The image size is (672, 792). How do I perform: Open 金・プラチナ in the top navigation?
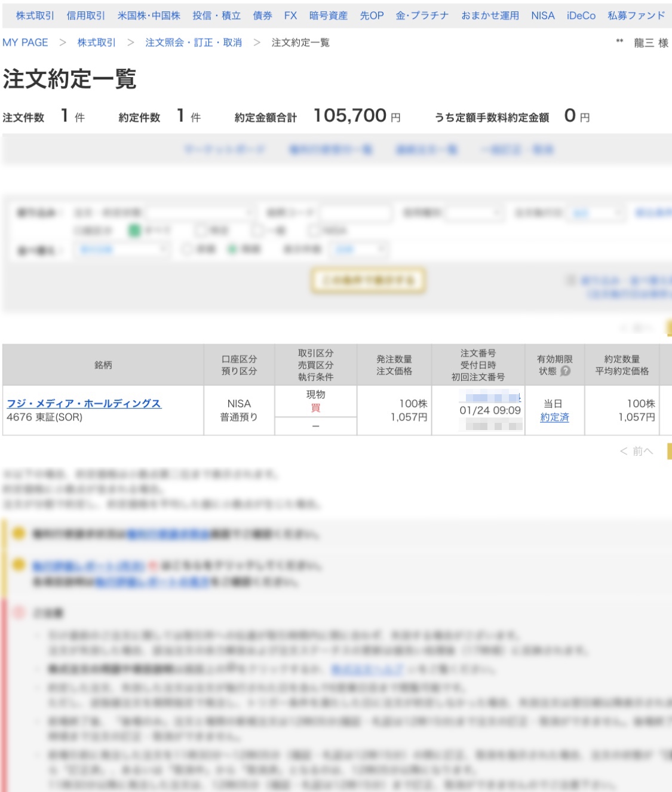pyautogui.click(x=422, y=16)
